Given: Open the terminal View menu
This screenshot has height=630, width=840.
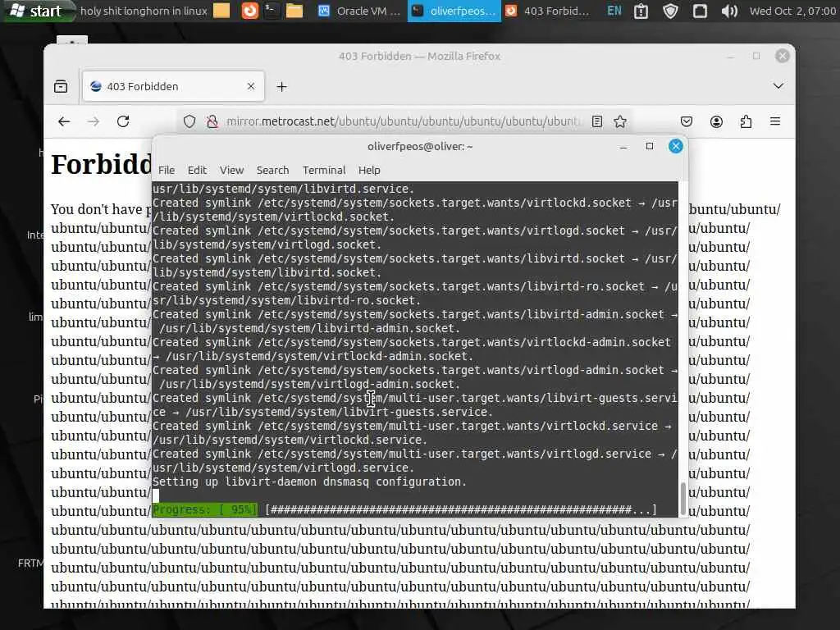Looking at the screenshot, I should click(231, 171).
